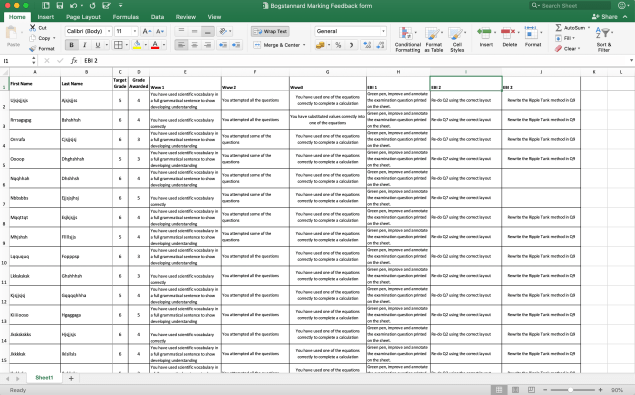Expand the fill color dropdown arrow
635x395 pixels.
[145, 45]
